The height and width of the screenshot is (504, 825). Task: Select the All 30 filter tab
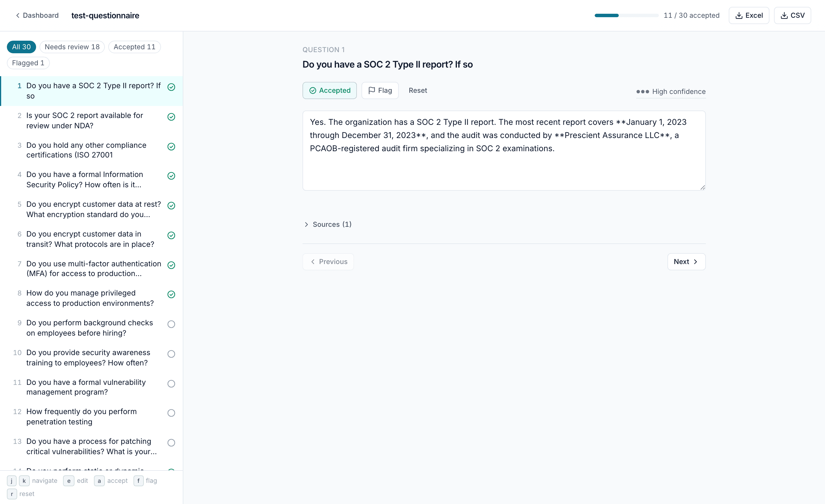coord(21,47)
